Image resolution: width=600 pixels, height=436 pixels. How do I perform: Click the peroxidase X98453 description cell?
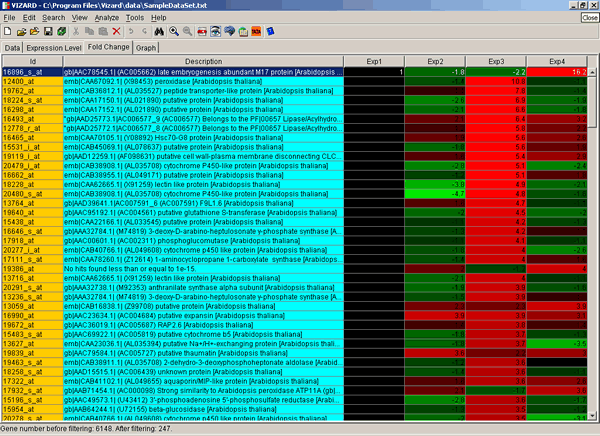(204, 82)
